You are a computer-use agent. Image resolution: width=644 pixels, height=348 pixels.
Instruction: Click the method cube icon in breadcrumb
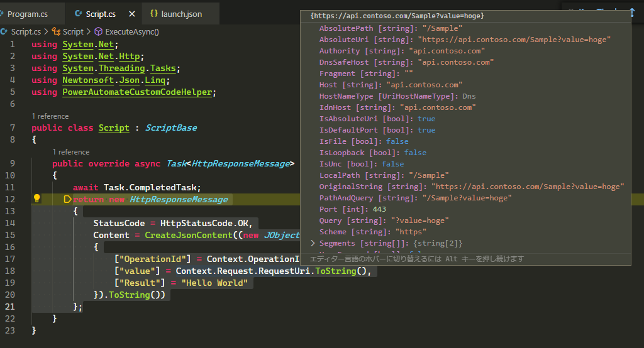click(x=99, y=31)
